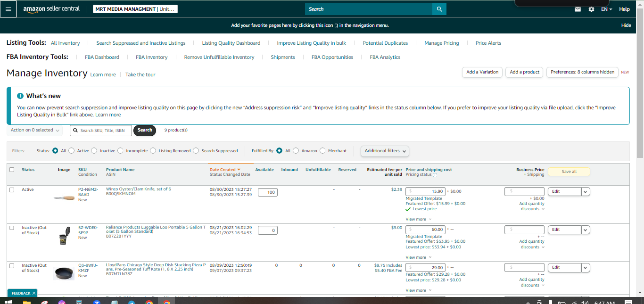
Task: Open Preferences: 8 columns hidden
Action: point(582,72)
